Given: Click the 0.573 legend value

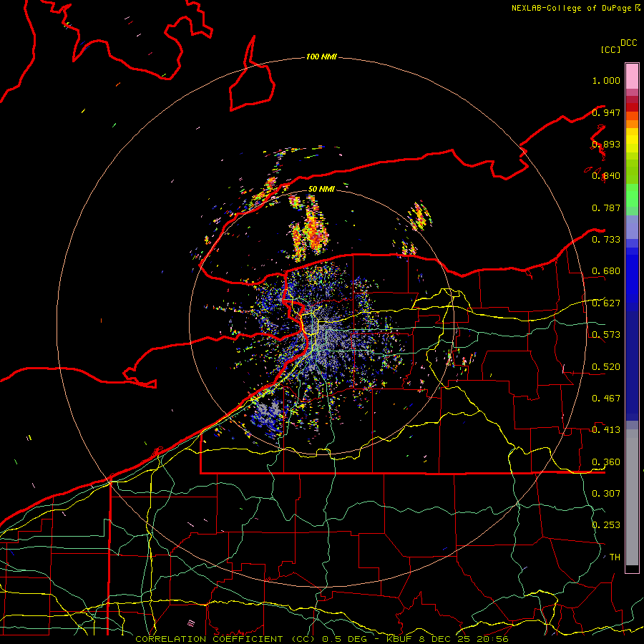Looking at the screenshot, I should [606, 335].
